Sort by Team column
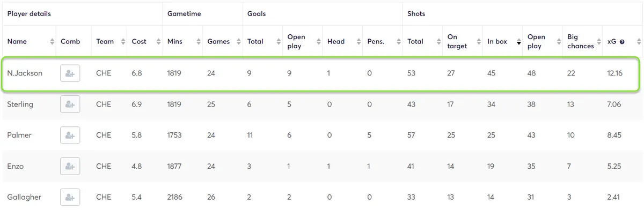644x211 pixels. (109, 41)
